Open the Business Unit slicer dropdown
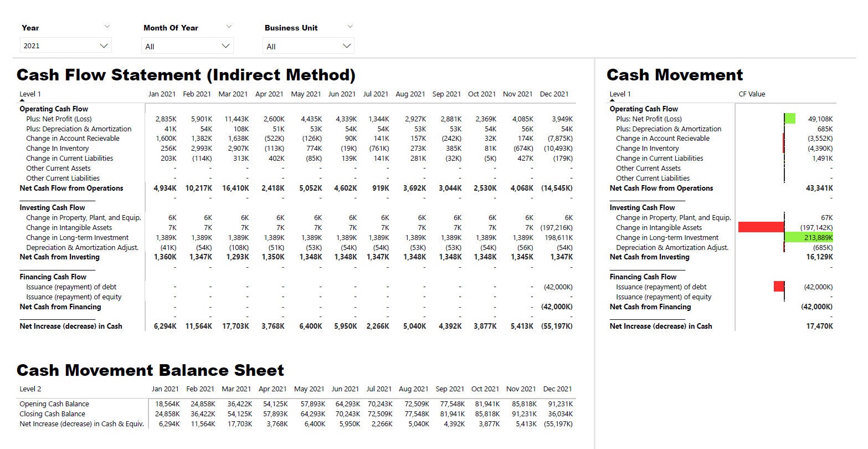Screen dimensions: 868x449 click(346, 45)
